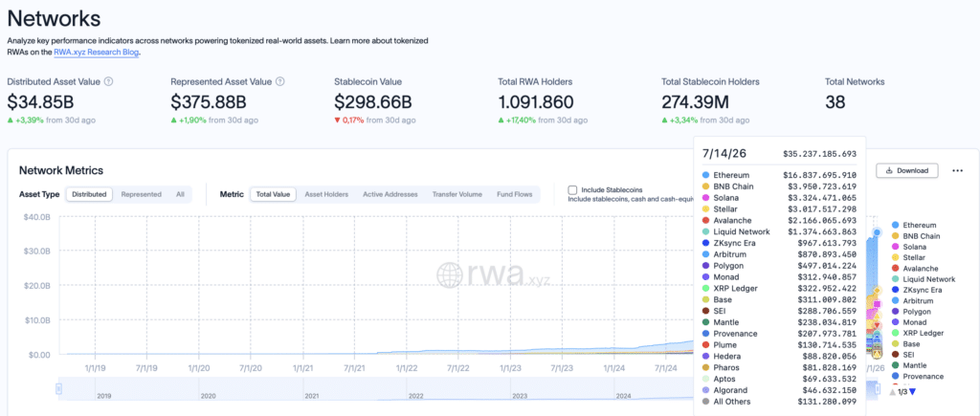
Task: Toggle Stellar series in the chart legend
Action: [908, 257]
